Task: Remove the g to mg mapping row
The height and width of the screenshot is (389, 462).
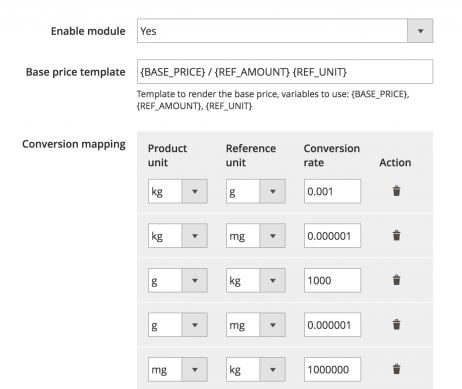Action: (396, 324)
